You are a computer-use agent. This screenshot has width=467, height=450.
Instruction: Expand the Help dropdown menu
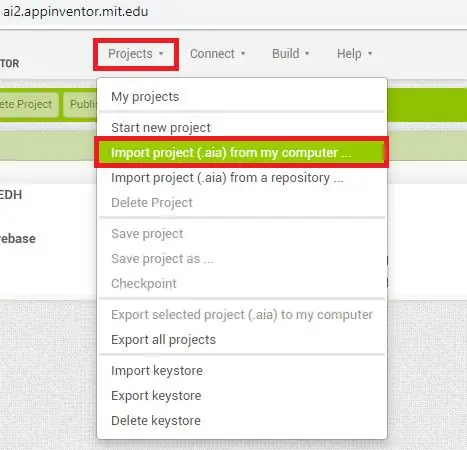click(x=354, y=54)
